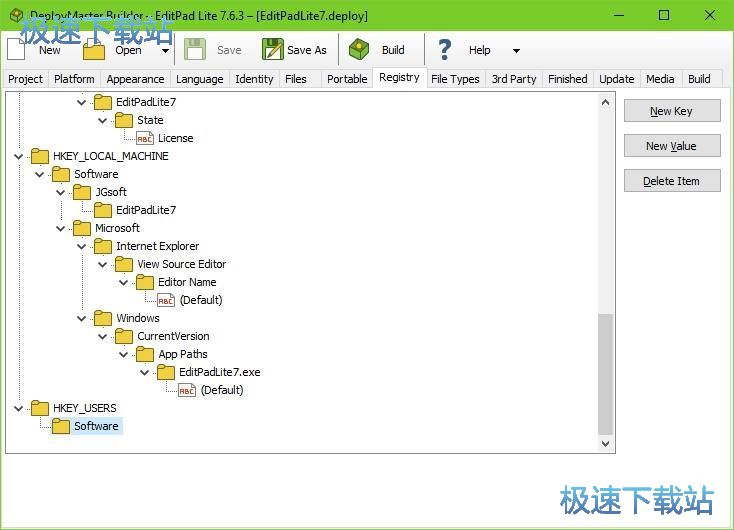The height and width of the screenshot is (530, 734).
Task: Click the (Default) ABC icon under EditPadLite7.exe
Action: tap(187, 390)
